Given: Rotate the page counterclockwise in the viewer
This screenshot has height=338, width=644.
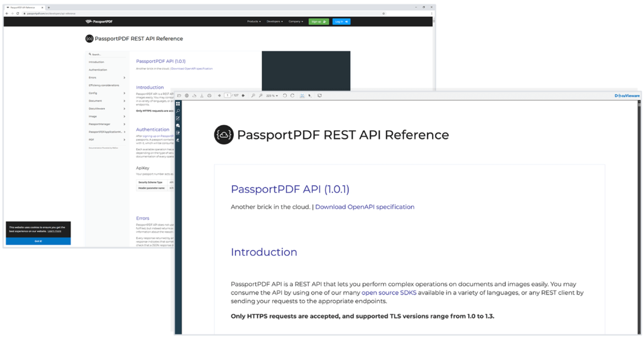Looking at the screenshot, I should [285, 95].
